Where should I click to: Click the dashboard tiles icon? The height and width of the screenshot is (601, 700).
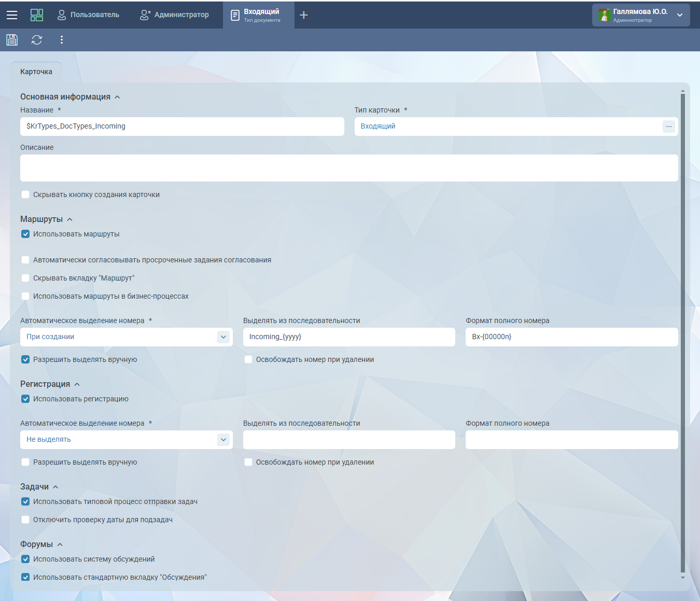[x=37, y=15]
